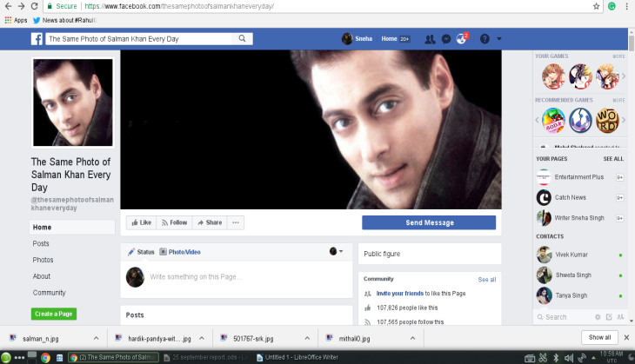Open the cracked egg recommended game icon
Viewport: 635px width, 364px height.
click(x=580, y=120)
